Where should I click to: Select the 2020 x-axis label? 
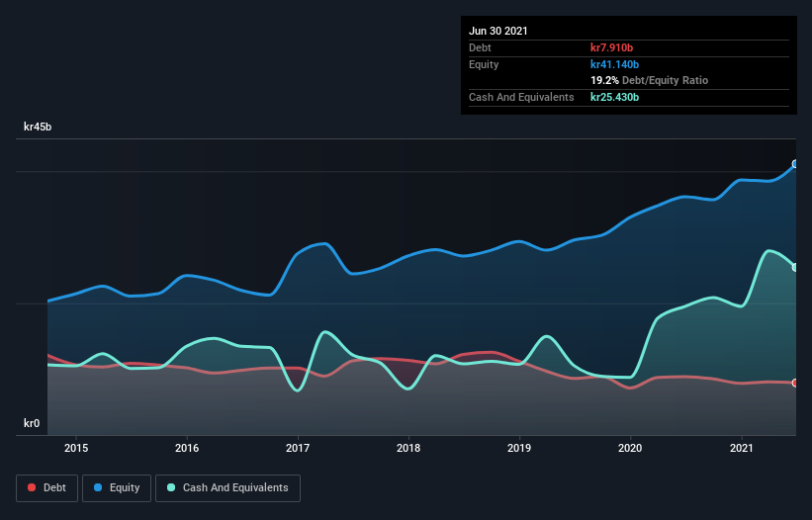pyautogui.click(x=630, y=448)
